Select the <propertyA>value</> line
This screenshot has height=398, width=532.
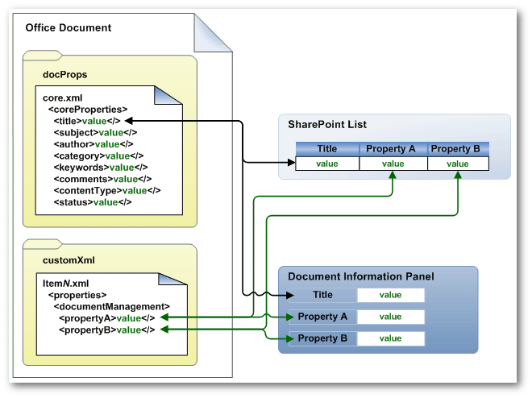107,318
